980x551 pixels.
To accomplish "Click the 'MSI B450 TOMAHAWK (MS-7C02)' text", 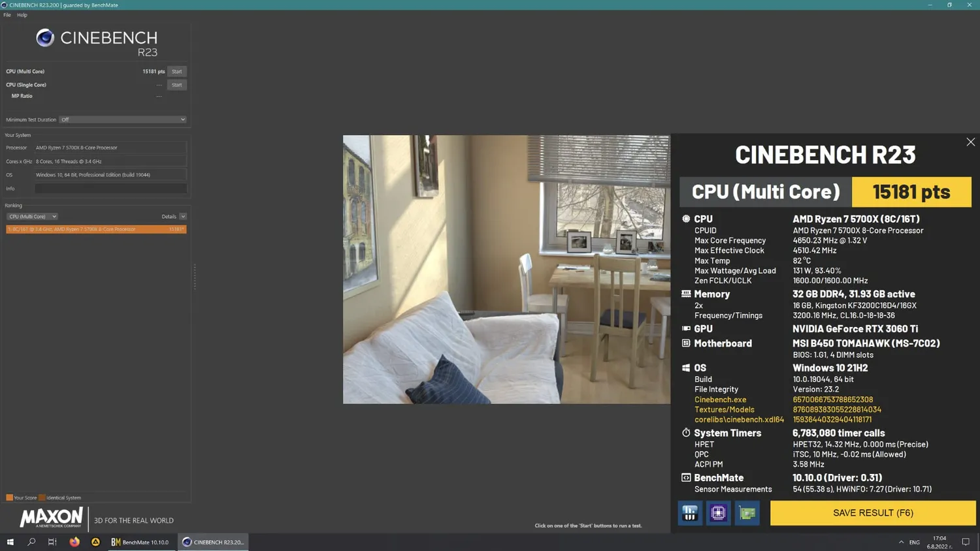I will point(866,343).
